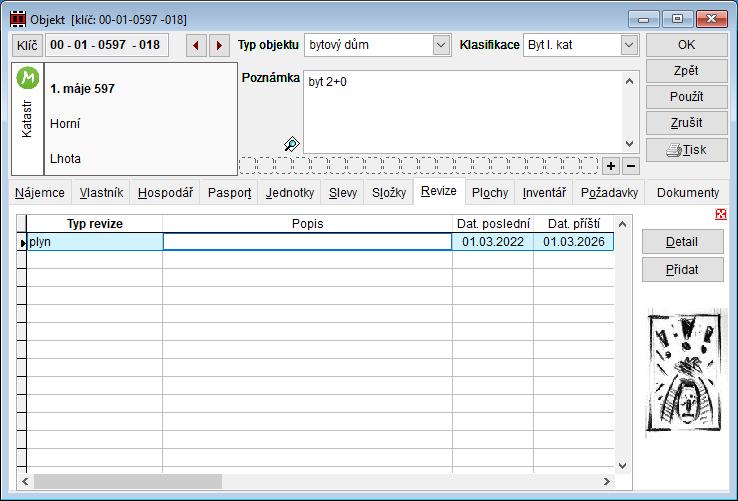Open the Typ objektu dropdown
This screenshot has height=501, width=738.
click(441, 45)
